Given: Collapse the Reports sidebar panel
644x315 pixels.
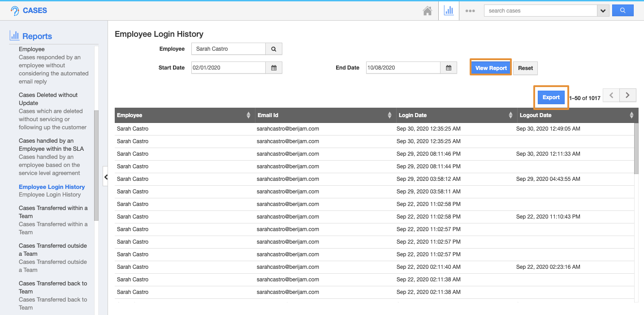Looking at the screenshot, I should (106, 177).
